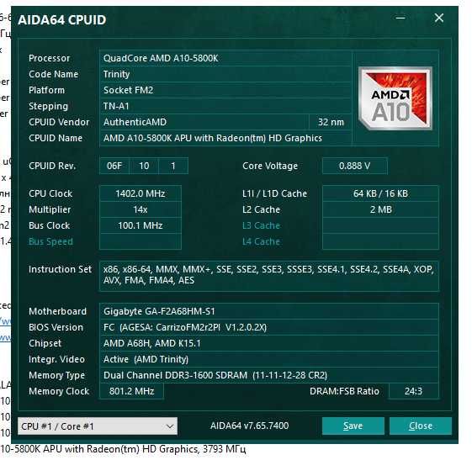The image size is (472, 476).
Task: Click the empty L4 Cache value field
Action: point(380,241)
